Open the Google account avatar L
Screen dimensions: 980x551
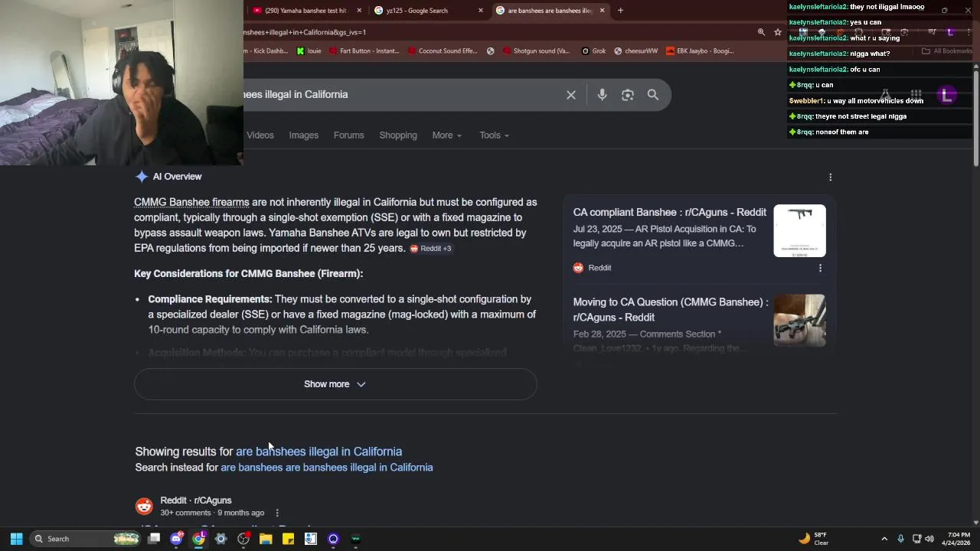pyautogui.click(x=947, y=95)
